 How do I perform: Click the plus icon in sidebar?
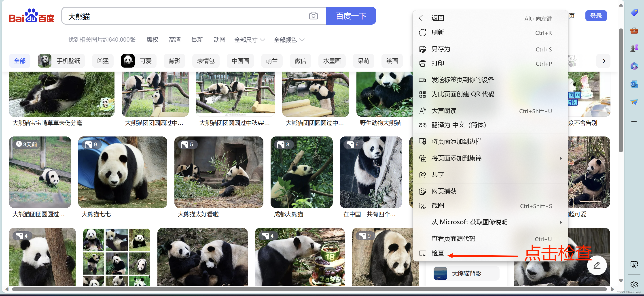(634, 122)
